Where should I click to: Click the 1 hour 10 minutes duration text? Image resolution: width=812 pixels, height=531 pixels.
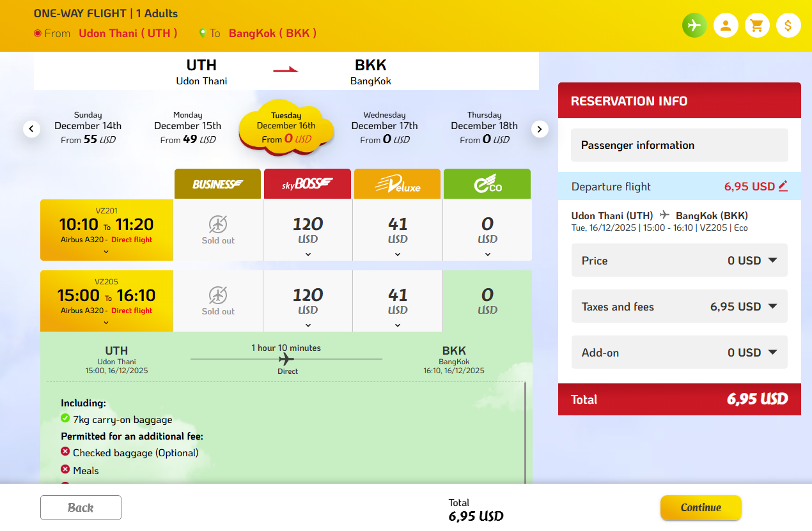pos(286,348)
